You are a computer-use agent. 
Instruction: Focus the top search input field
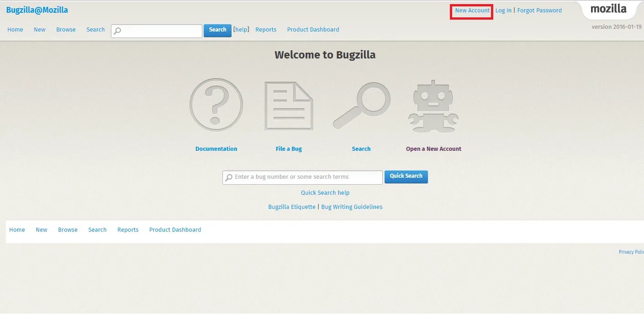coord(157,31)
